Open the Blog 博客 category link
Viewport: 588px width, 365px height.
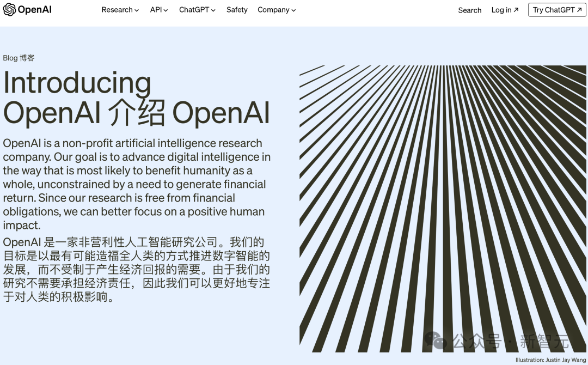click(19, 58)
